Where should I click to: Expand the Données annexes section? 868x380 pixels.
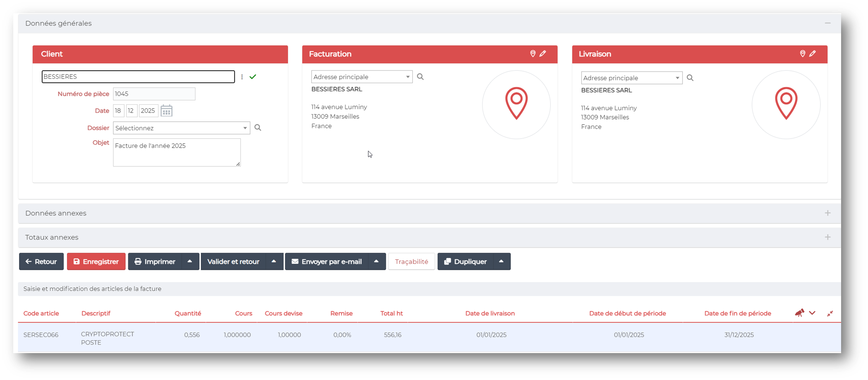click(x=827, y=213)
